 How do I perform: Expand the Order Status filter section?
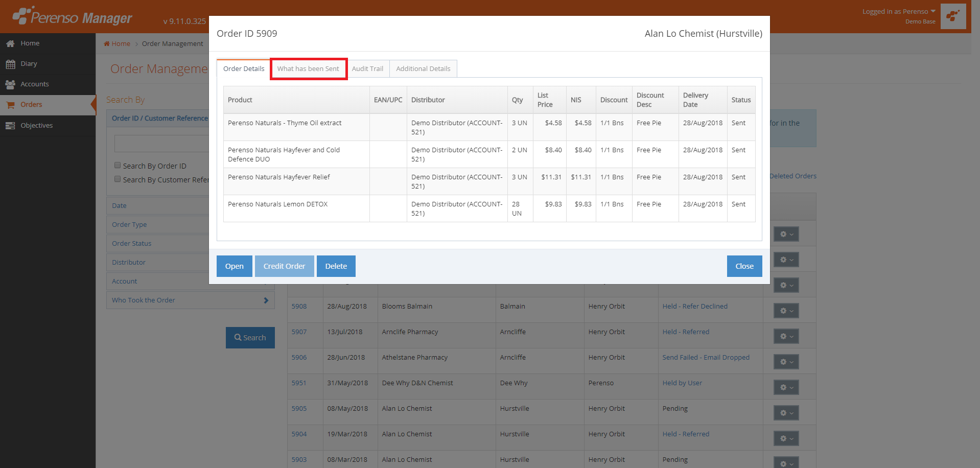158,243
